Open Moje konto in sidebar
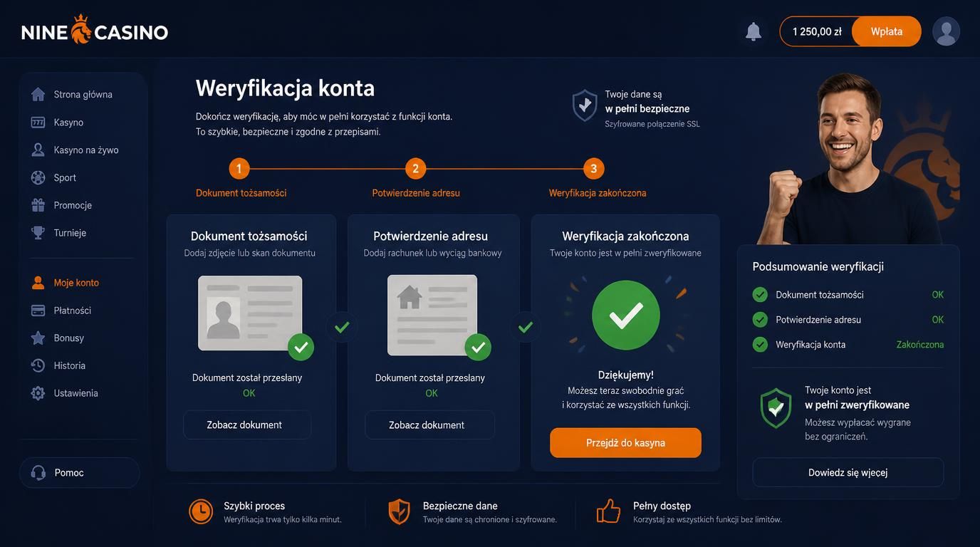 click(76, 283)
